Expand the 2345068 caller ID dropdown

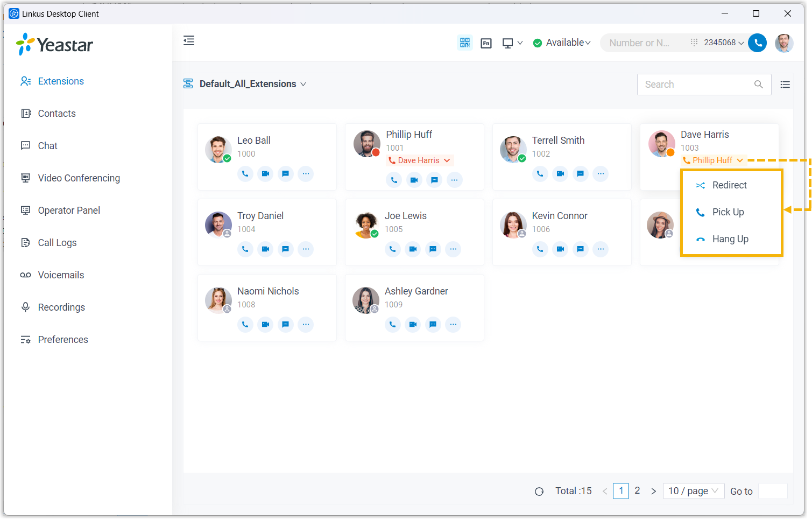724,43
